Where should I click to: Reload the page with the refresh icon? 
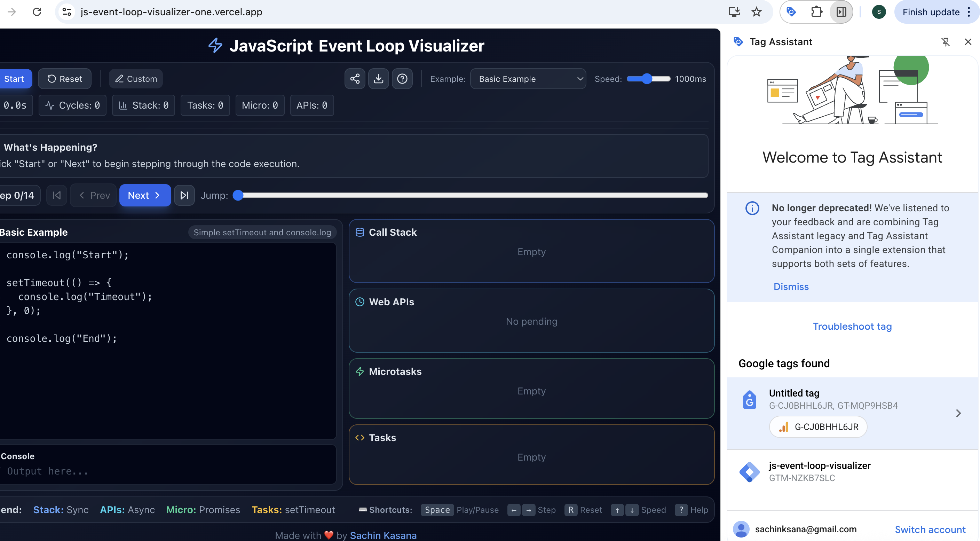37,12
